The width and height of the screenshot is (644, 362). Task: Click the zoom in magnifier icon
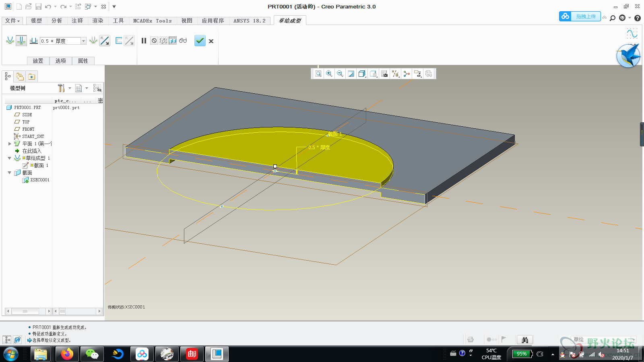(329, 74)
